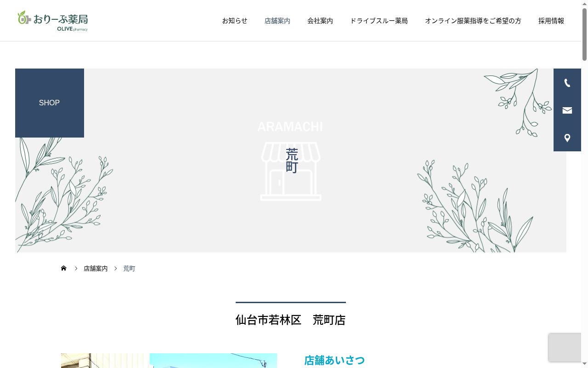Open the map location pin icon
Image resolution: width=588 pixels, height=368 pixels.
567,138
